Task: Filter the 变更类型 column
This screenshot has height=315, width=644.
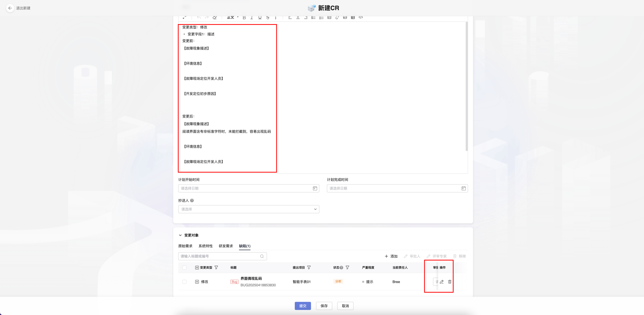Action: [216, 268]
